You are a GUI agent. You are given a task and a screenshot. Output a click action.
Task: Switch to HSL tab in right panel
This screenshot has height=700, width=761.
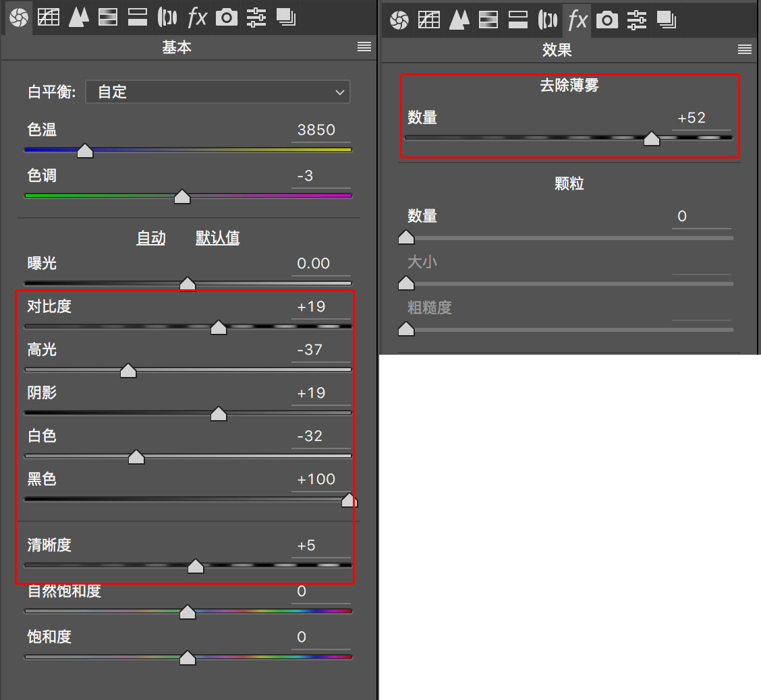(x=488, y=20)
